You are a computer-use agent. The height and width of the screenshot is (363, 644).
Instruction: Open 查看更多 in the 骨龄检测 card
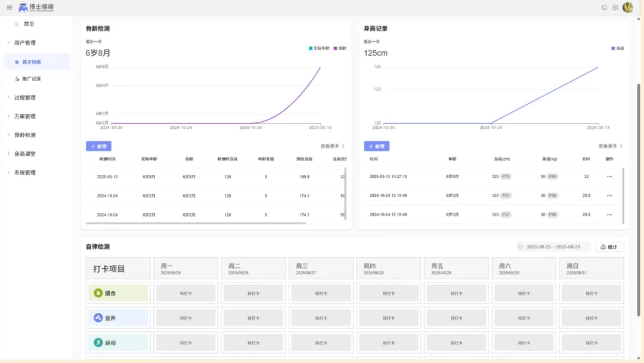coord(333,146)
